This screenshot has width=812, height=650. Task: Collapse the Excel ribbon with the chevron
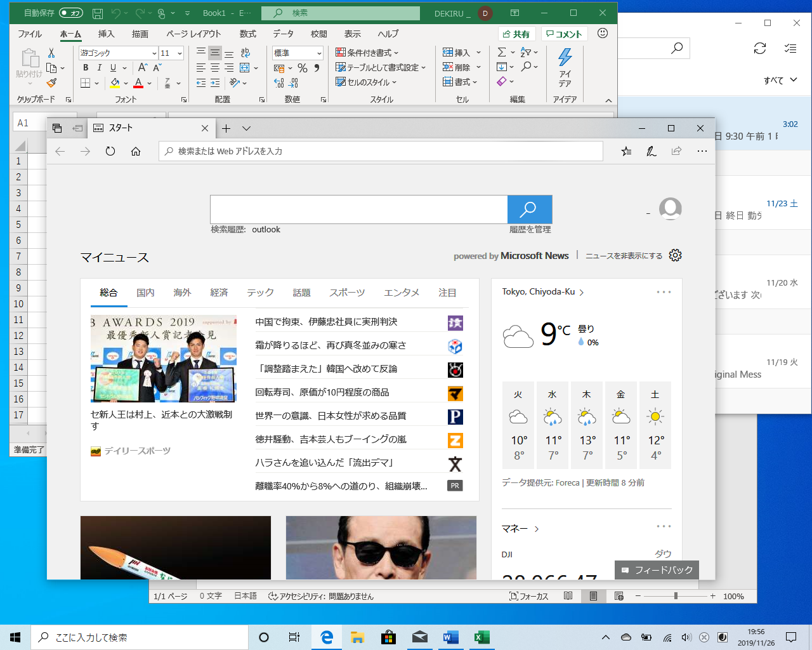(x=608, y=100)
